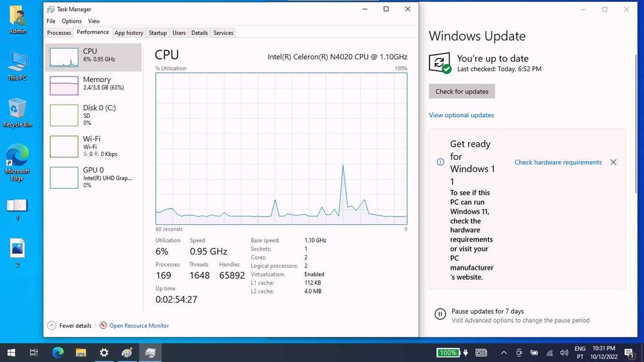
Task: Switch to the Processes tab
Action: (x=59, y=33)
